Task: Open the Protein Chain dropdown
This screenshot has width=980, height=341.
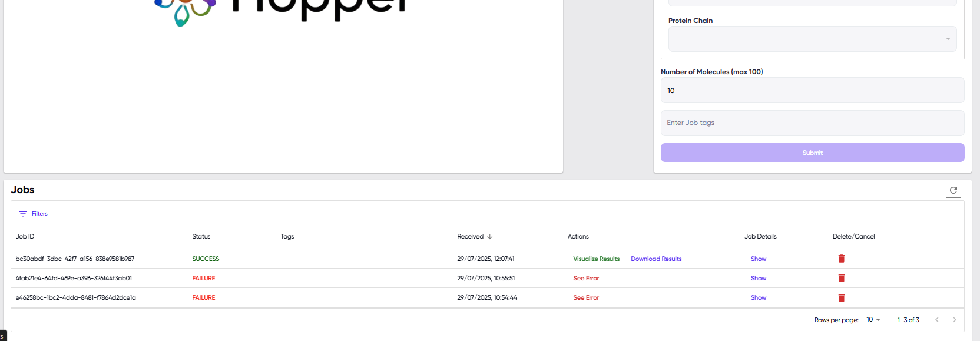Action: [813, 39]
